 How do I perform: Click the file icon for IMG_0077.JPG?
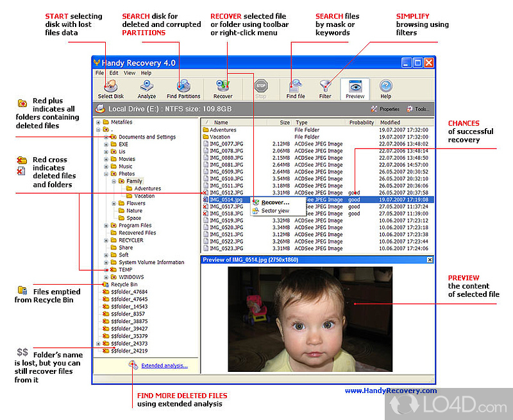(206, 144)
